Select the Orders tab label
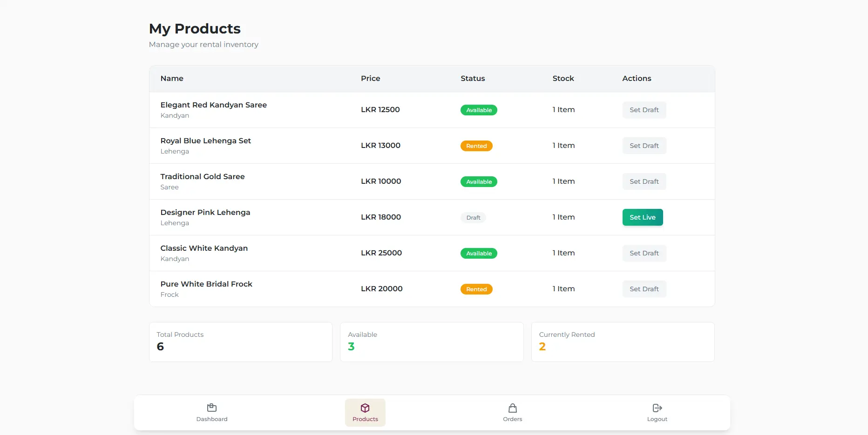The image size is (868, 435). [x=512, y=419]
